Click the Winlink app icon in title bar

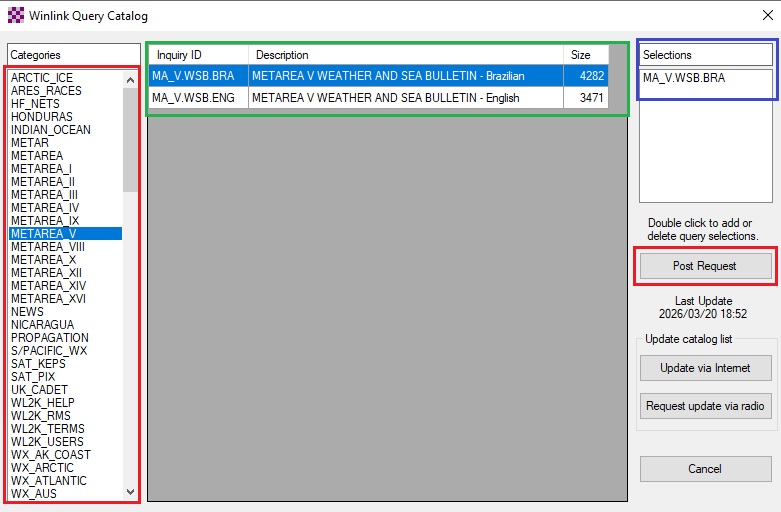click(x=14, y=15)
